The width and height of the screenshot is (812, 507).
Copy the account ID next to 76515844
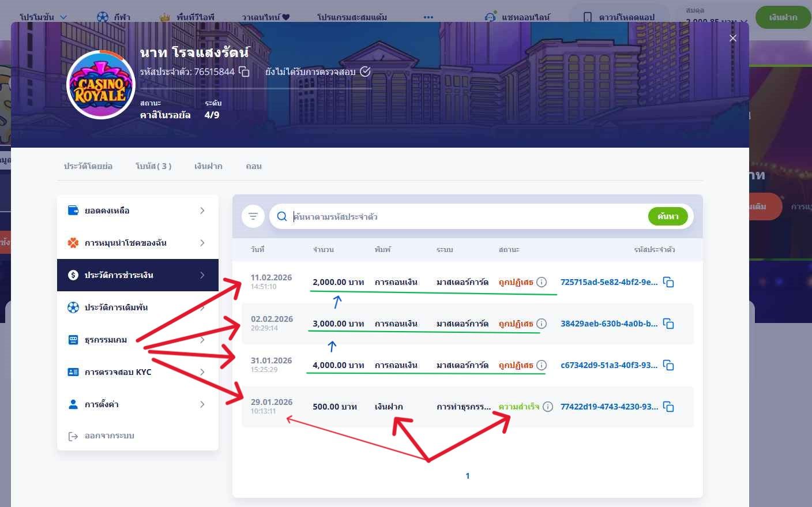[x=244, y=72]
